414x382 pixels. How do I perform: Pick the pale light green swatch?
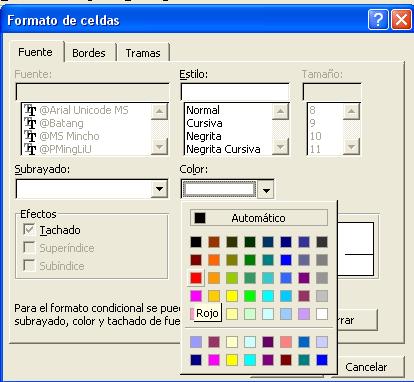point(250,314)
